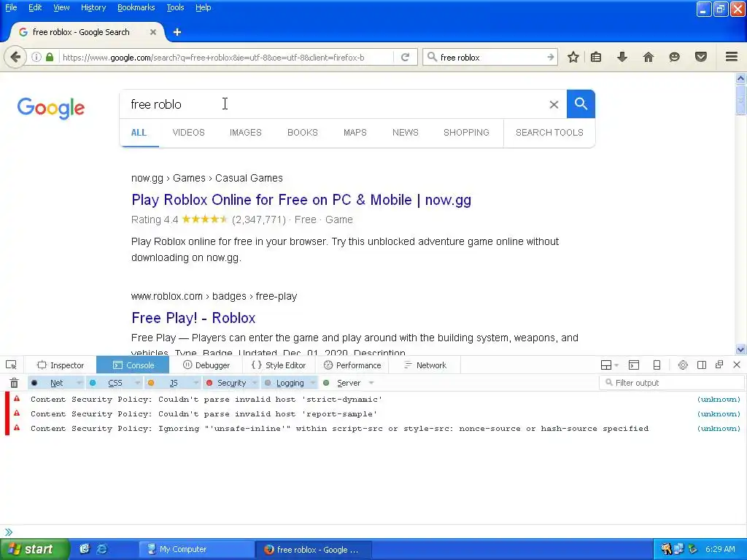The width and height of the screenshot is (747, 560).
Task: Activate the element picker in devtools
Action: click(x=11, y=365)
